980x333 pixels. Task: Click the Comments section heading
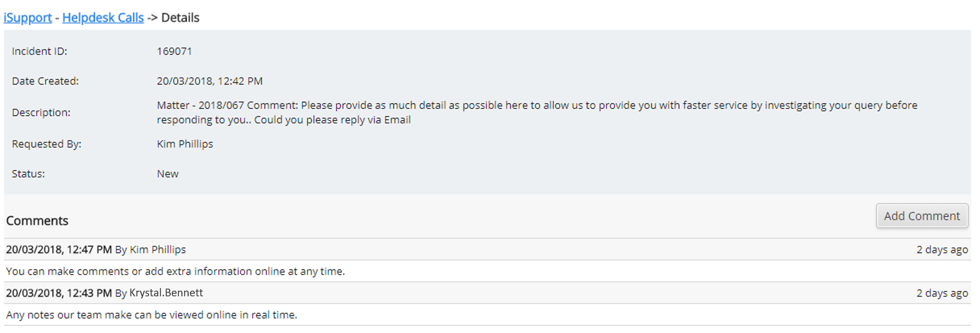point(37,221)
